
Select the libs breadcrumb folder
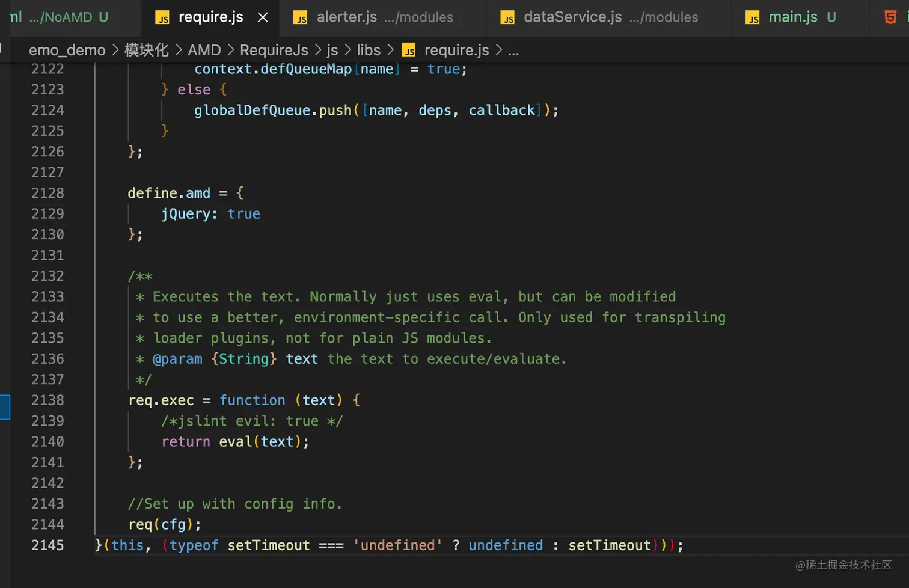(369, 50)
